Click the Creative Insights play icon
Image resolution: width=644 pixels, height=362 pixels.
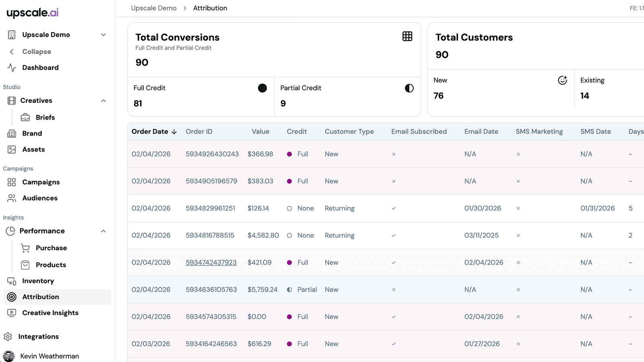coord(12,313)
